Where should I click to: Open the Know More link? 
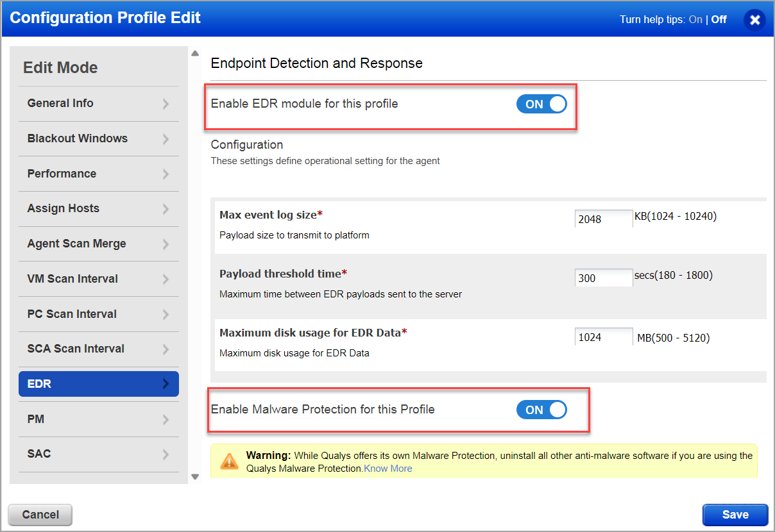(x=388, y=469)
